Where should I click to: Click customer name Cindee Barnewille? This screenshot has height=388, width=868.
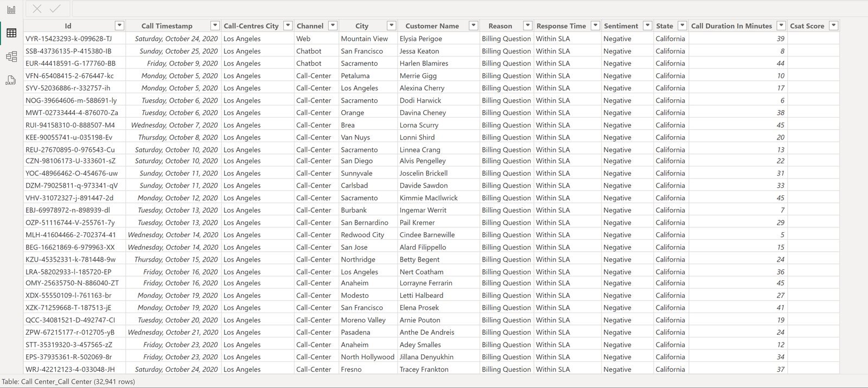(x=427, y=235)
